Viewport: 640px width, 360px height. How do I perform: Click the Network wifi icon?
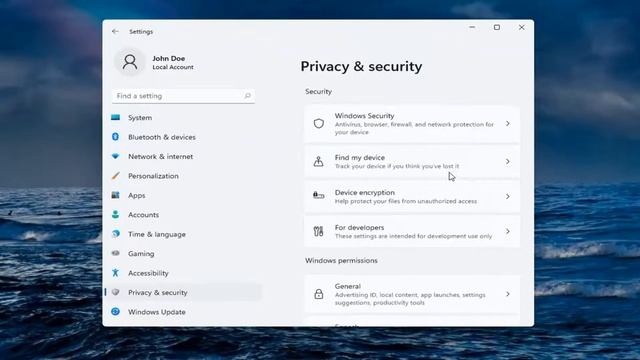pyautogui.click(x=116, y=156)
